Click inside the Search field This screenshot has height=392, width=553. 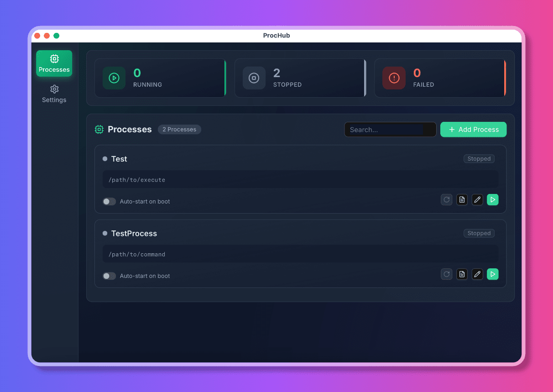coord(390,129)
